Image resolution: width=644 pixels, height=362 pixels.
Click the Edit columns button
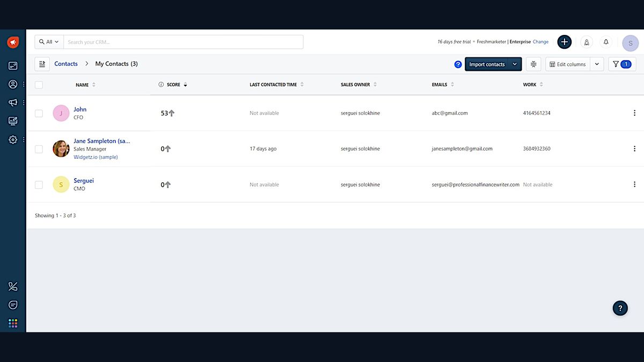pos(568,64)
